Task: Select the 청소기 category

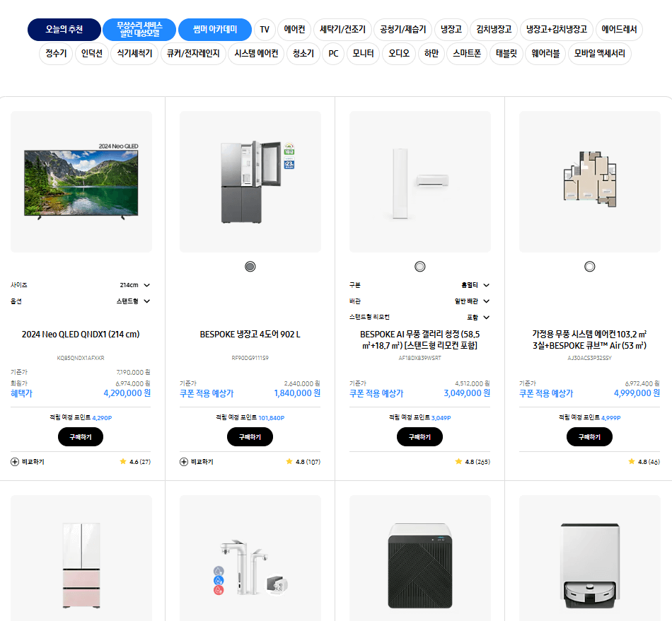Action: tap(303, 54)
